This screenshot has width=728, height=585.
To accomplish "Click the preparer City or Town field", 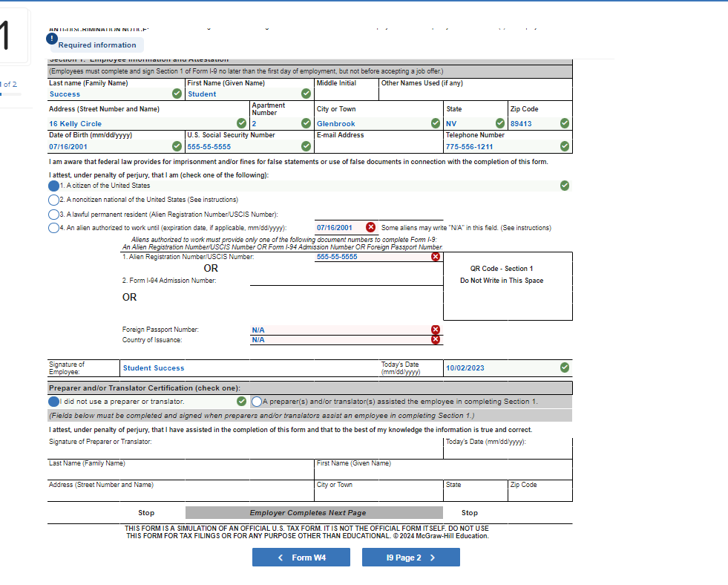I will click(379, 494).
